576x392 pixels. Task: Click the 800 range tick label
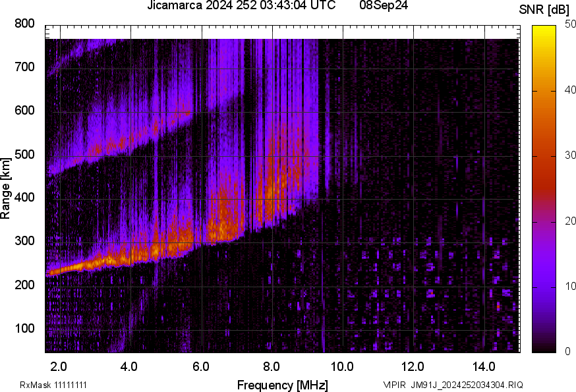pos(24,24)
